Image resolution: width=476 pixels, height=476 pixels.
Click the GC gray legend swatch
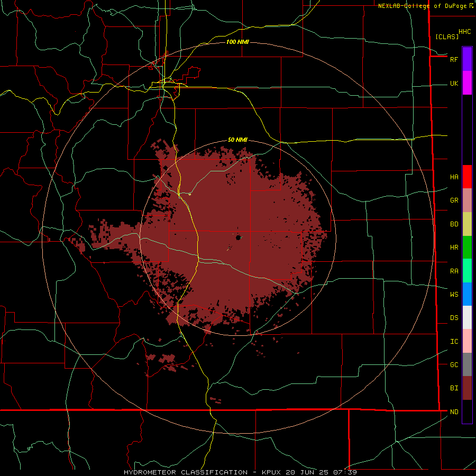(x=467, y=364)
